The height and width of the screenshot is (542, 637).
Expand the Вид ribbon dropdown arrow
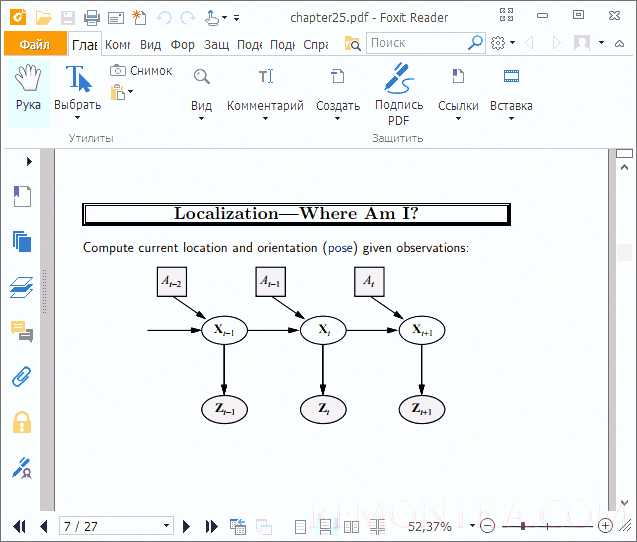(202, 119)
